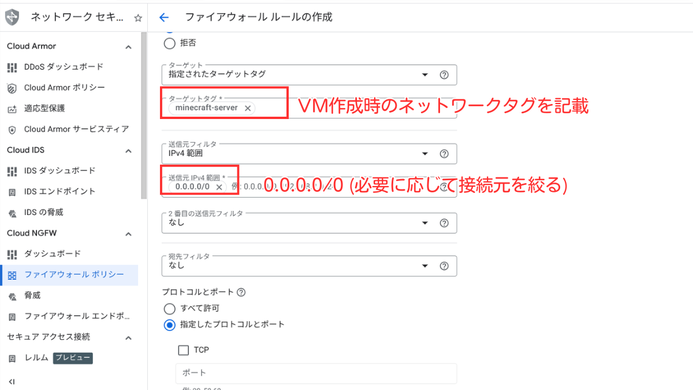Click the IDS の脅威 icon
Screen dimensions: 693x390
coord(12,213)
